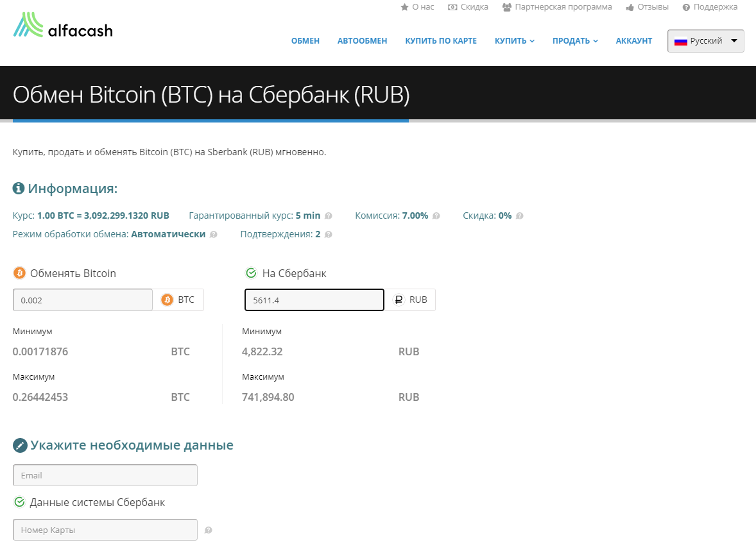The image size is (756, 549).
Task: Open КУПИТЬ ПО КАРТЕ page
Action: tap(440, 41)
